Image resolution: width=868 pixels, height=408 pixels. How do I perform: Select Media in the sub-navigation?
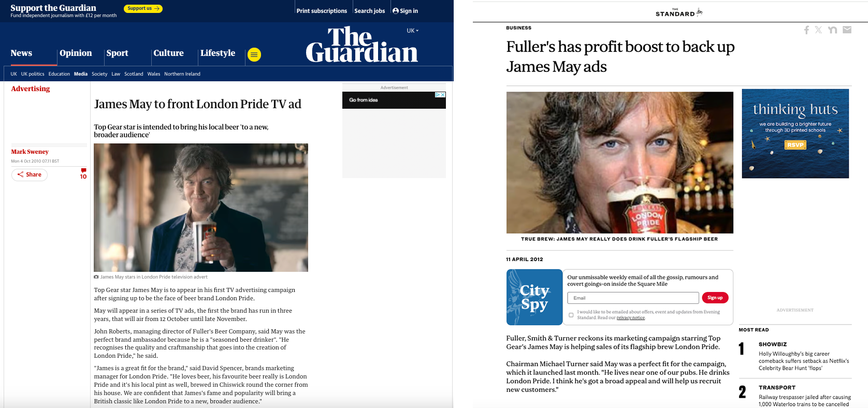click(81, 74)
